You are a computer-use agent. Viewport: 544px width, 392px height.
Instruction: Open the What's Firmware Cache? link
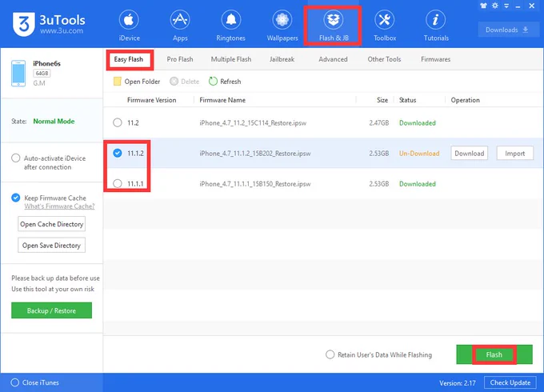pyautogui.click(x=59, y=206)
